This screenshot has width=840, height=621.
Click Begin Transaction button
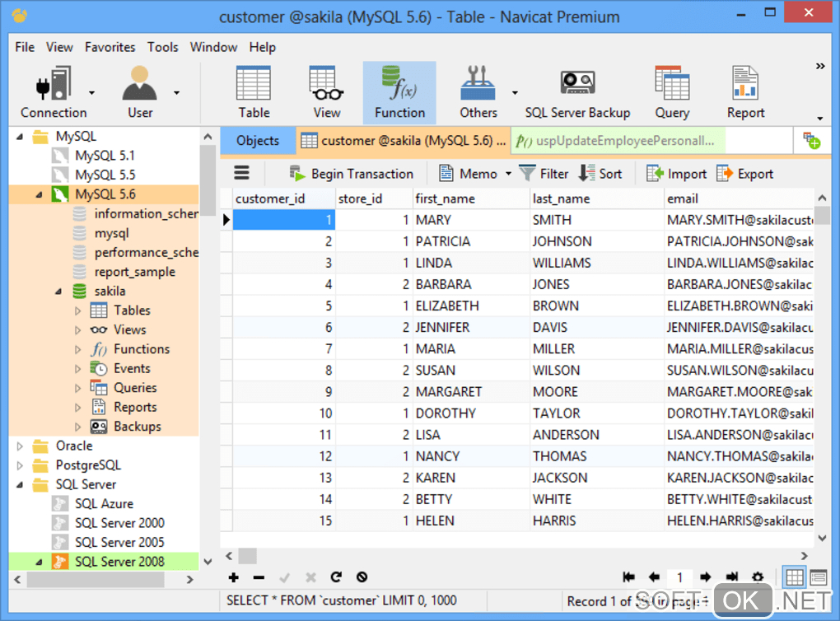pyautogui.click(x=352, y=174)
